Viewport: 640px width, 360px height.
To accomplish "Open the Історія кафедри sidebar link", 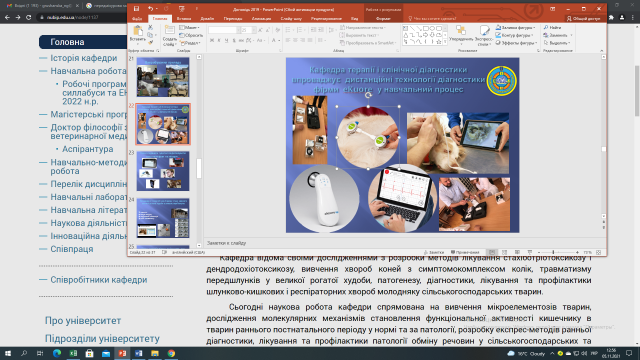I will (84, 58).
